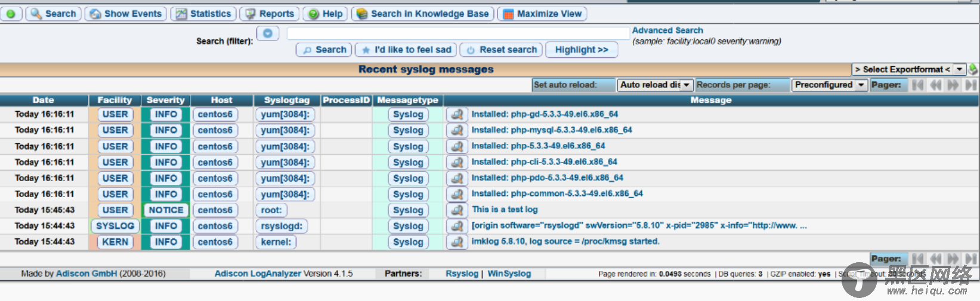Go to last page with bottom pager icon
The image size is (980, 301).
pos(971,259)
